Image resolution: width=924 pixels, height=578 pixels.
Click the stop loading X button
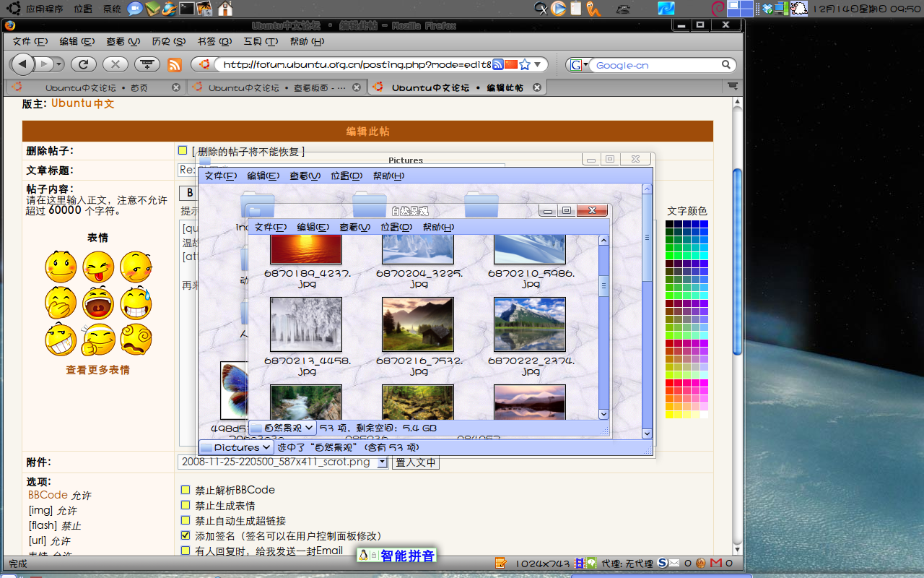tap(115, 64)
